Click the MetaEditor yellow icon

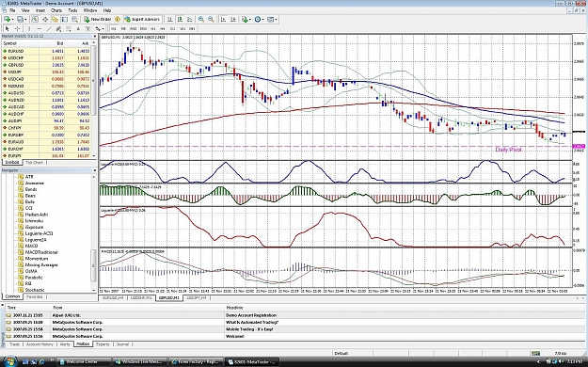(118, 19)
